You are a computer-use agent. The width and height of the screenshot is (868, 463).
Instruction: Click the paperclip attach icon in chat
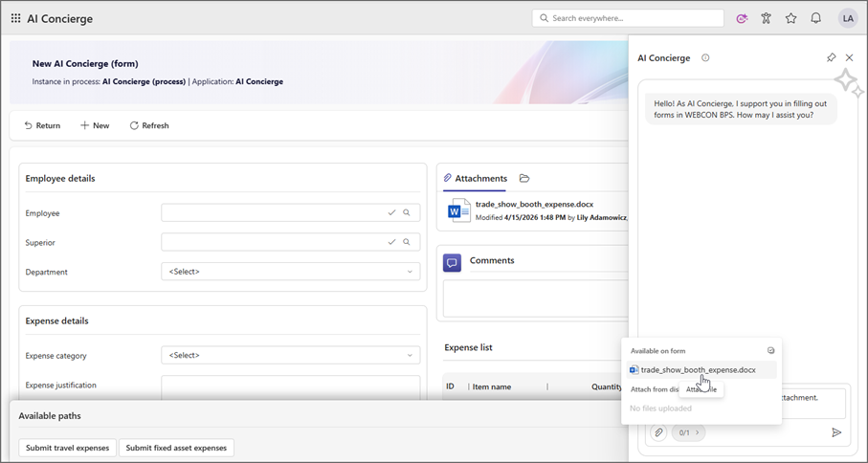point(658,433)
